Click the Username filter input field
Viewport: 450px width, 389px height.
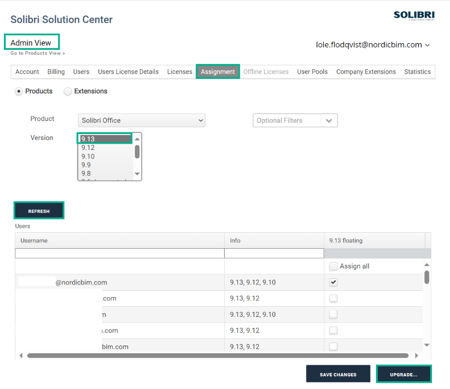(120, 253)
